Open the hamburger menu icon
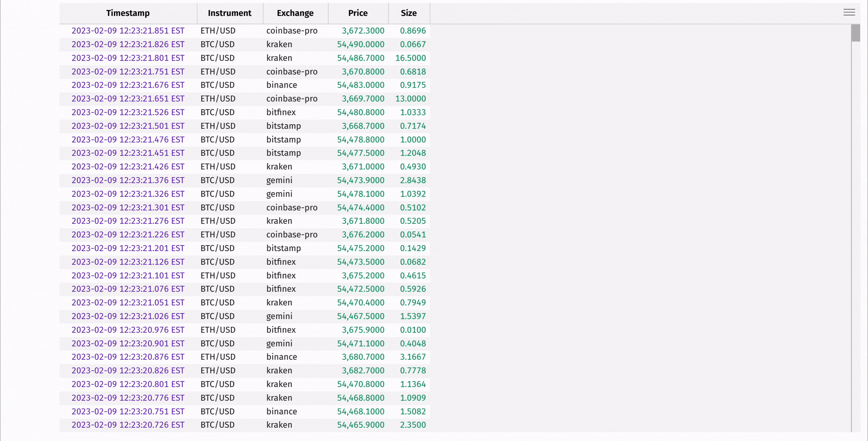The height and width of the screenshot is (441, 868). click(849, 12)
